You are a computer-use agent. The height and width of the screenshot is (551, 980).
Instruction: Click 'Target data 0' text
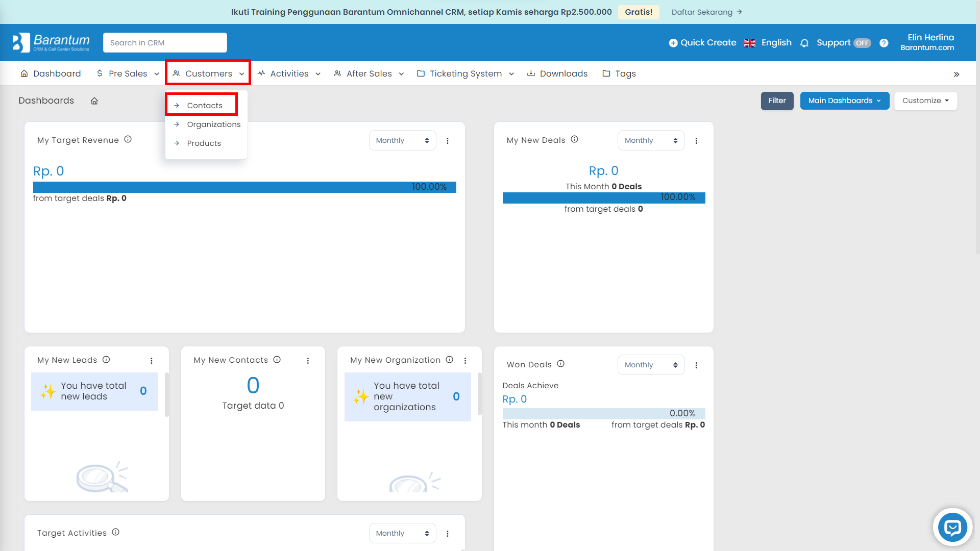tap(253, 406)
